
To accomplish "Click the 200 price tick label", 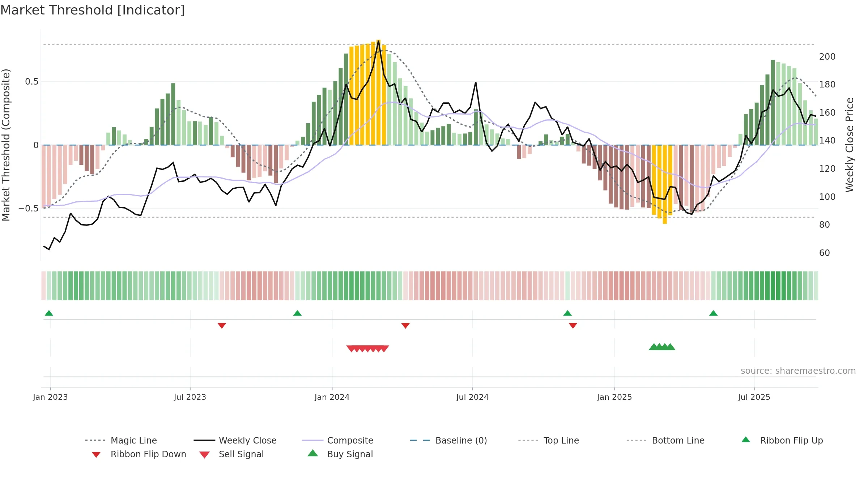I will pos(827,56).
